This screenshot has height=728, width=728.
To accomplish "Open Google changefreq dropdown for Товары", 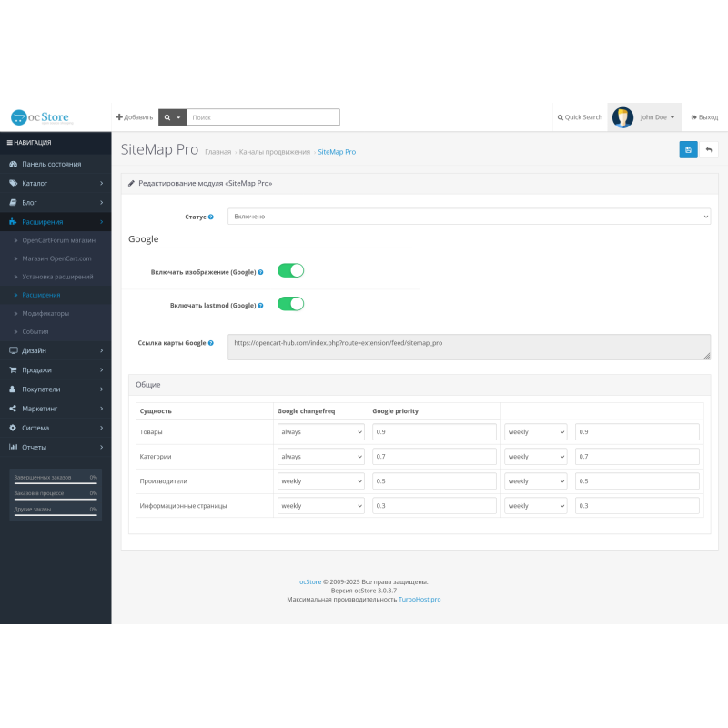I will point(320,431).
